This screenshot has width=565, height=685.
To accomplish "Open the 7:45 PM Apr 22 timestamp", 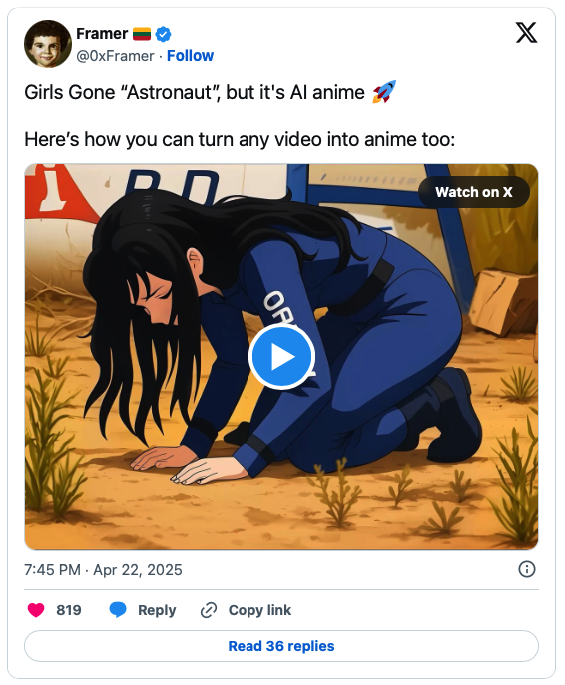I will point(103,570).
